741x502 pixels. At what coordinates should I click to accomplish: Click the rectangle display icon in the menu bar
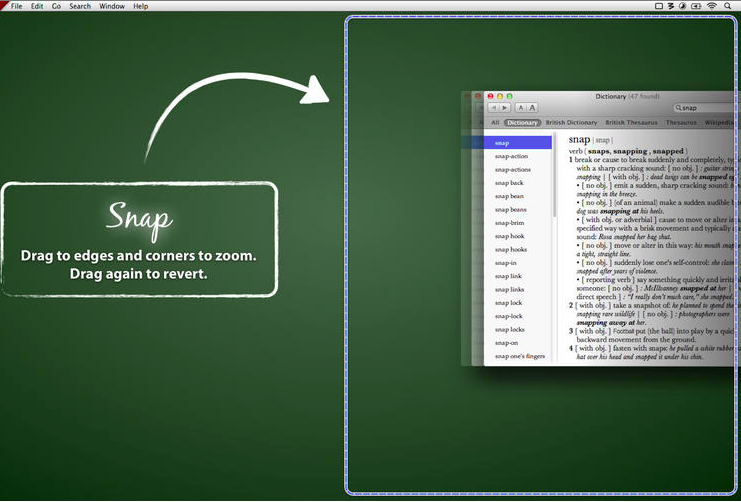click(659, 6)
